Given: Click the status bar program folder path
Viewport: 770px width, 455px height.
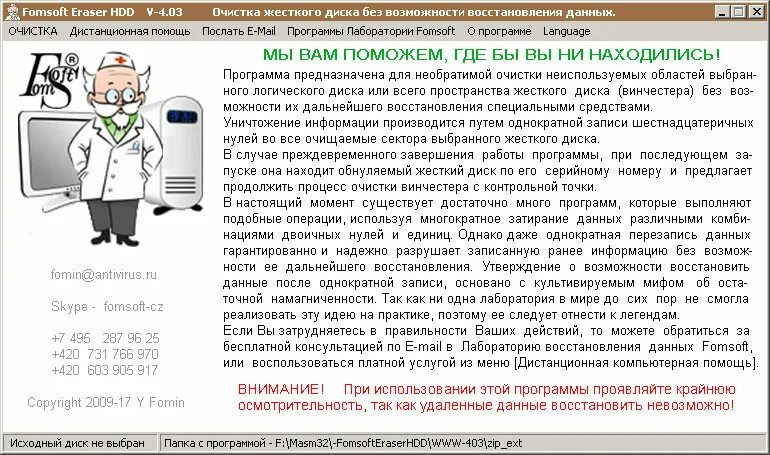Looking at the screenshot, I should pos(342,443).
